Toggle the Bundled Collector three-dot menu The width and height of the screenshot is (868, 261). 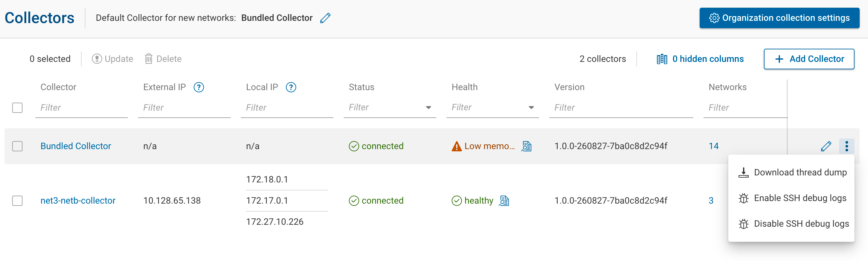pyautogui.click(x=846, y=146)
